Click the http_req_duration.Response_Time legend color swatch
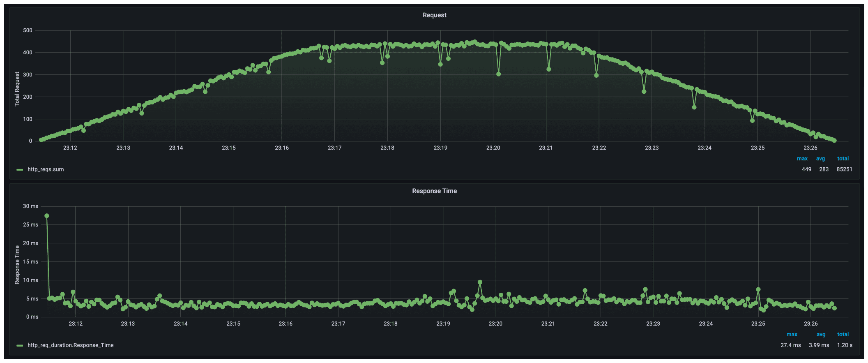 [x=20, y=345]
